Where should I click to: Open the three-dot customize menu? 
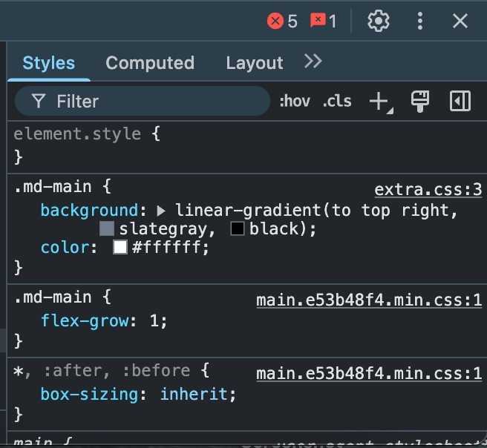tap(420, 21)
